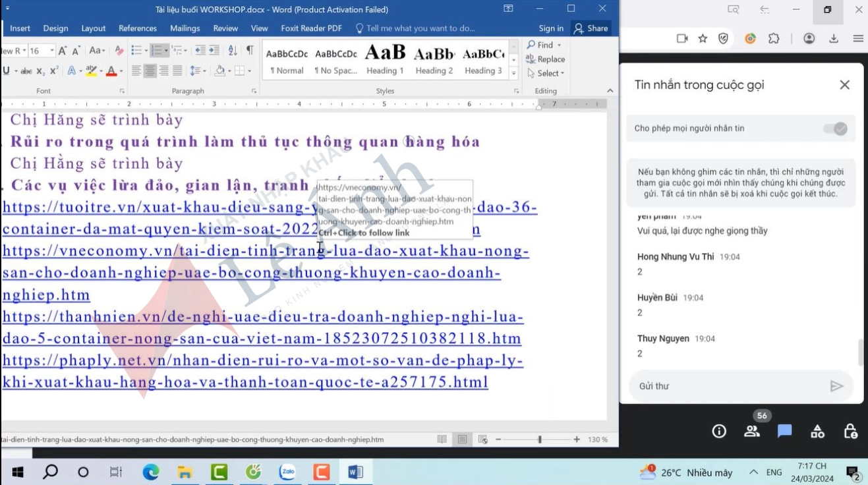868x485 pixels.
Task: Open the Foxit Reader PDF tab
Action: [311, 28]
